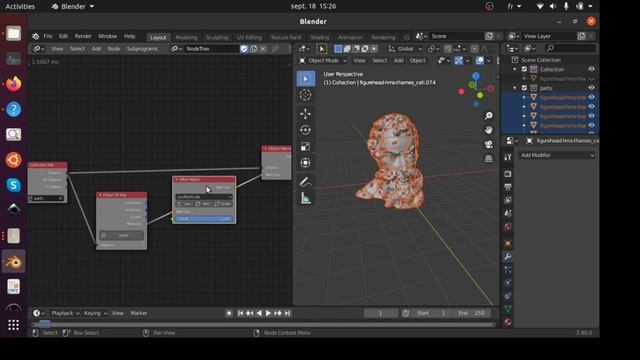Open the node editor type dropdown
Image resolution: width=640 pixels, height=360 pixels.
click(39, 49)
